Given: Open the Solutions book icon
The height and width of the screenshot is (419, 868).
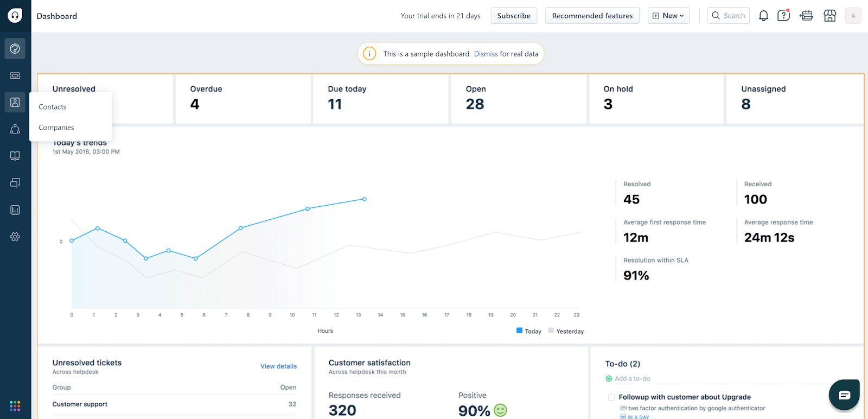Looking at the screenshot, I should pyautogui.click(x=15, y=156).
